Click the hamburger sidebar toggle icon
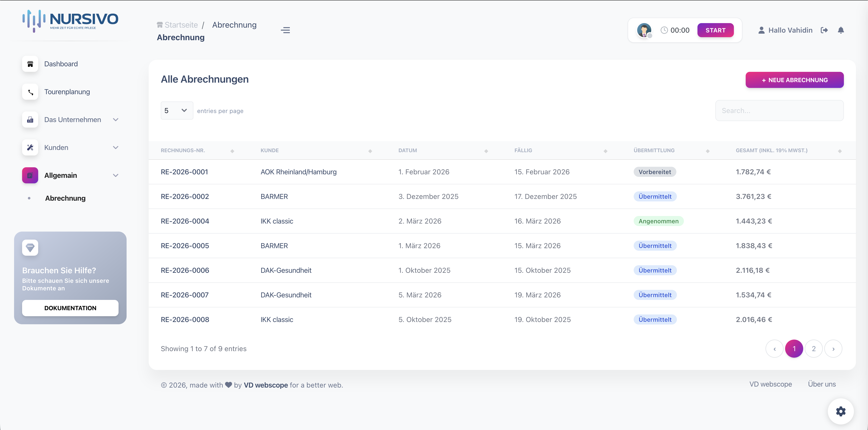Screen dimensions: 868x430 (x=285, y=30)
